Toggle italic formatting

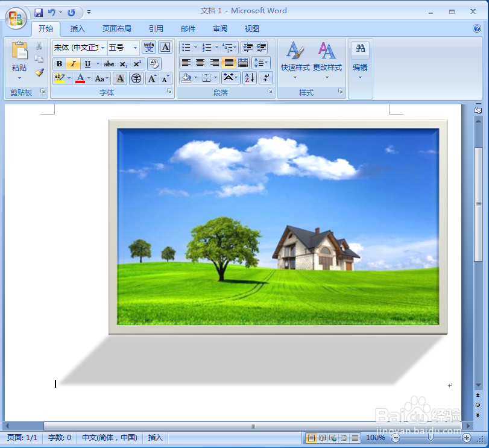(x=74, y=64)
